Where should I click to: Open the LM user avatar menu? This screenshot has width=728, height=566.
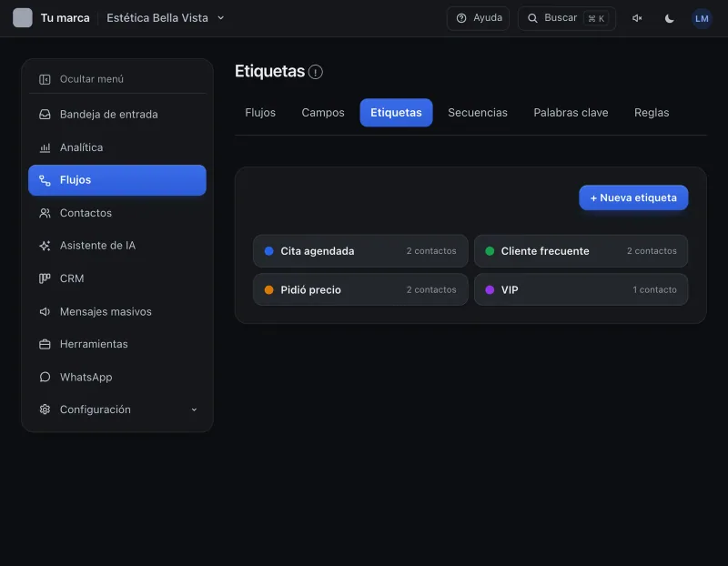702,18
